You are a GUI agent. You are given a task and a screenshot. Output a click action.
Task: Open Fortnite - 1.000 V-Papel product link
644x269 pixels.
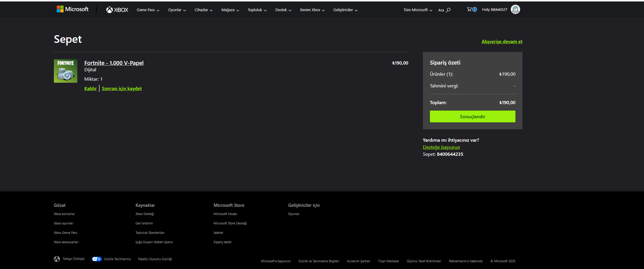click(114, 63)
